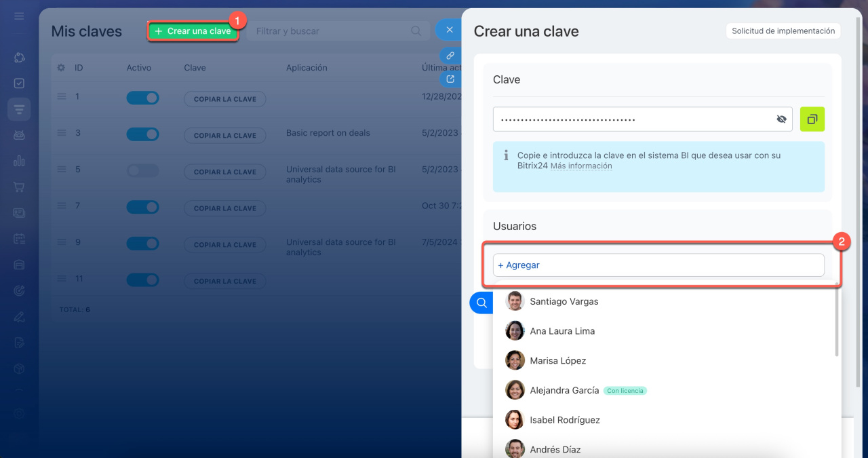Copy the key with green copy icon

click(812, 119)
